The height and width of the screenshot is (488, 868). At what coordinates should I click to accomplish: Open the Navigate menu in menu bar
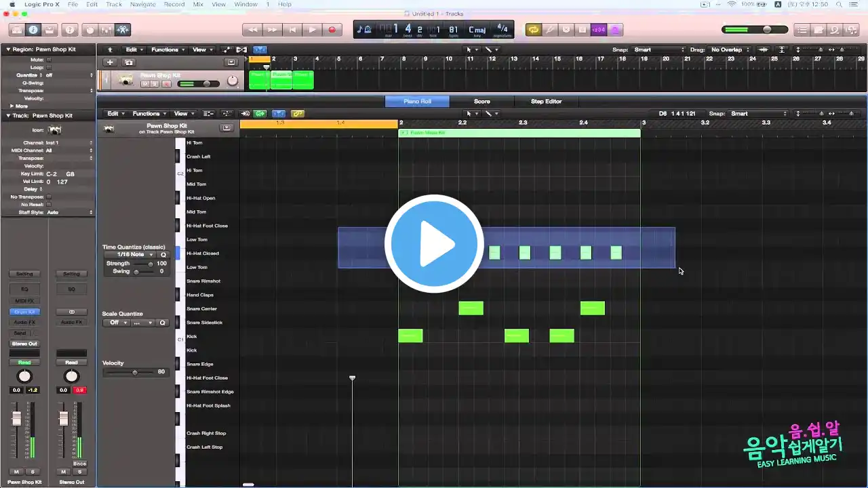[142, 4]
